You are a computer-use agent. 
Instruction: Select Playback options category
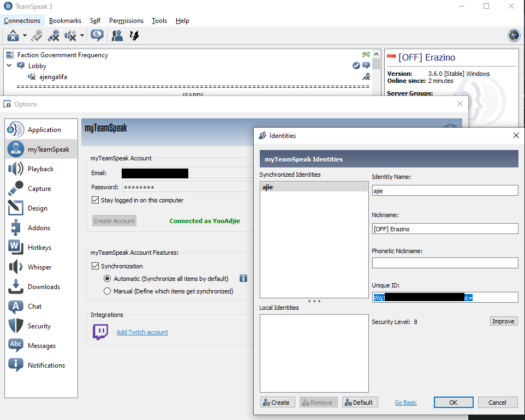pos(41,169)
